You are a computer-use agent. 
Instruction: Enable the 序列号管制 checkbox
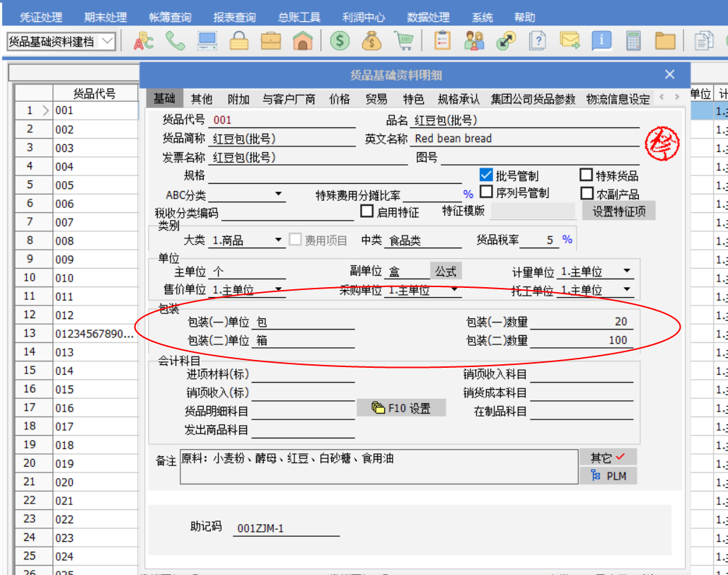(x=486, y=192)
